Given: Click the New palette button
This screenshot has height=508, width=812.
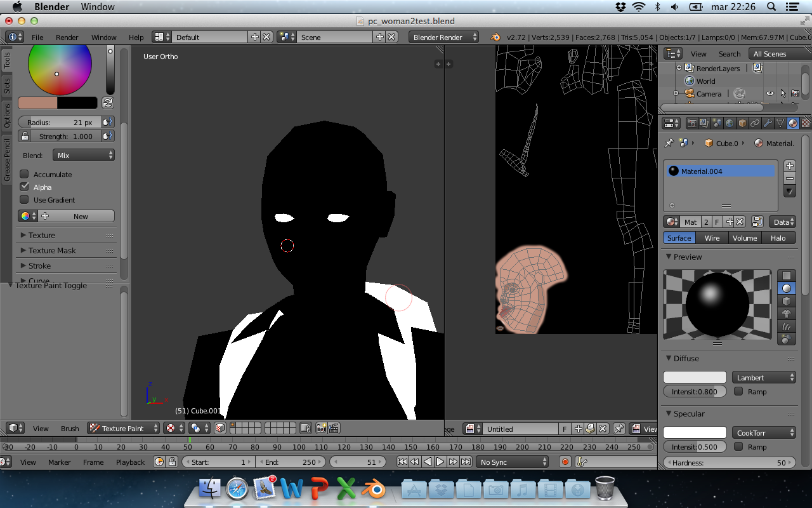Looking at the screenshot, I should 81,217.
